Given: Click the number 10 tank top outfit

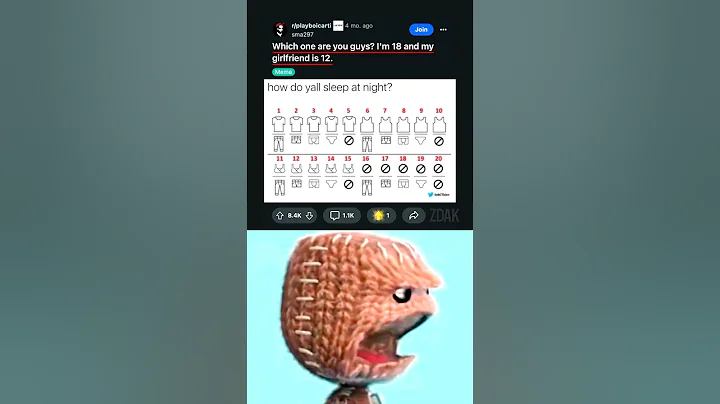Looking at the screenshot, I should pyautogui.click(x=439, y=128).
